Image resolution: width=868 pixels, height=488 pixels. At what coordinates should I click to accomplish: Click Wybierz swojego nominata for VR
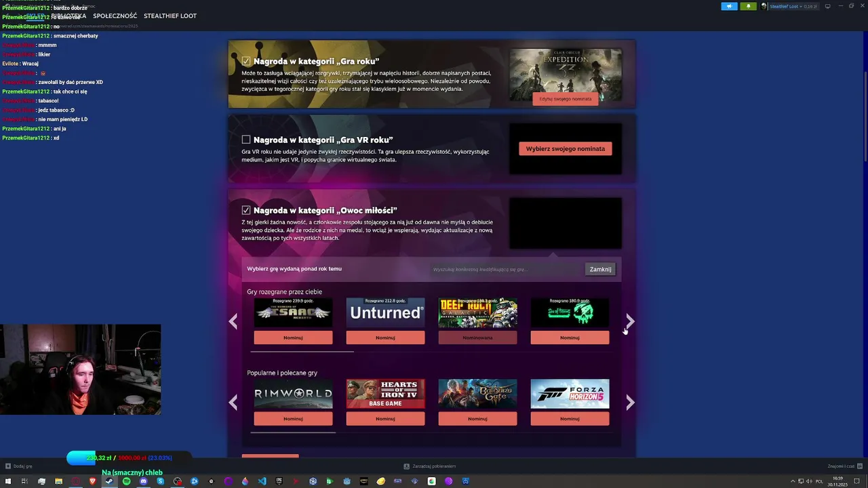coord(566,148)
